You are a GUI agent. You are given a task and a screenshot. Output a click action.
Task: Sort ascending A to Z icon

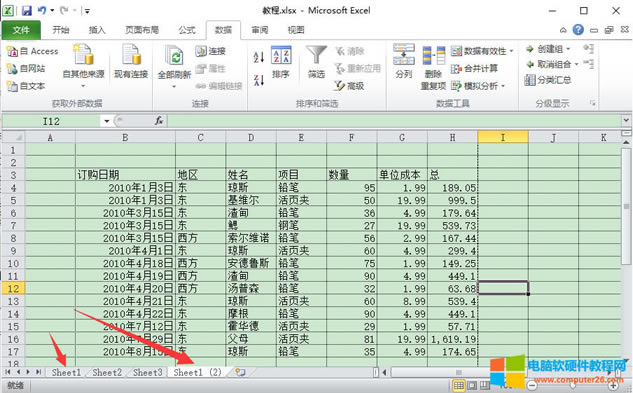click(x=258, y=57)
